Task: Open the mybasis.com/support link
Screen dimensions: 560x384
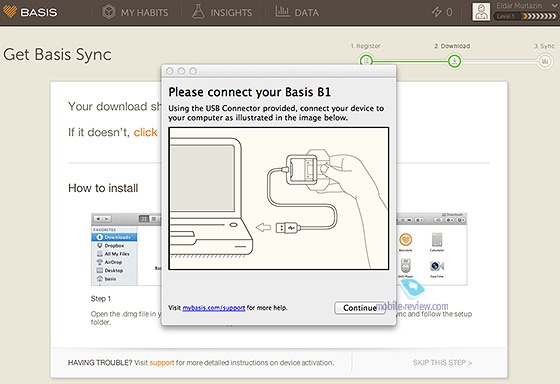Action: (214, 308)
